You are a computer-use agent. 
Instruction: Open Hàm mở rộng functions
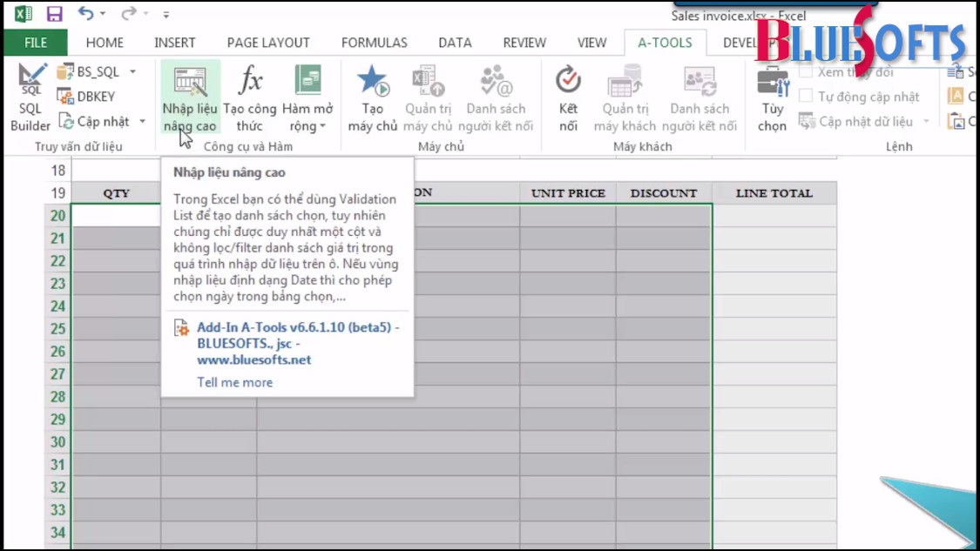308,97
